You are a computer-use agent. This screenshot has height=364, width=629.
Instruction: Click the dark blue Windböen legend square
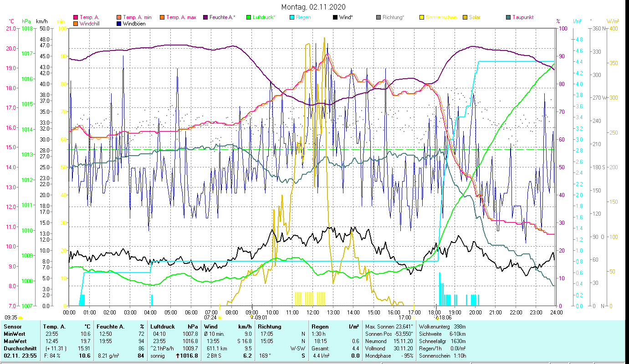[119, 24]
